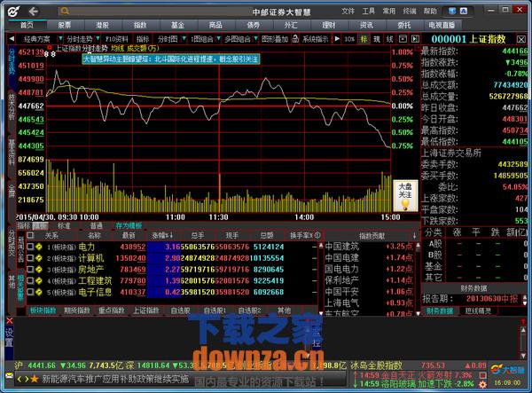Screen dimensions: 532x393
Task: Open the 工具 menu
Action: tap(369, 12)
